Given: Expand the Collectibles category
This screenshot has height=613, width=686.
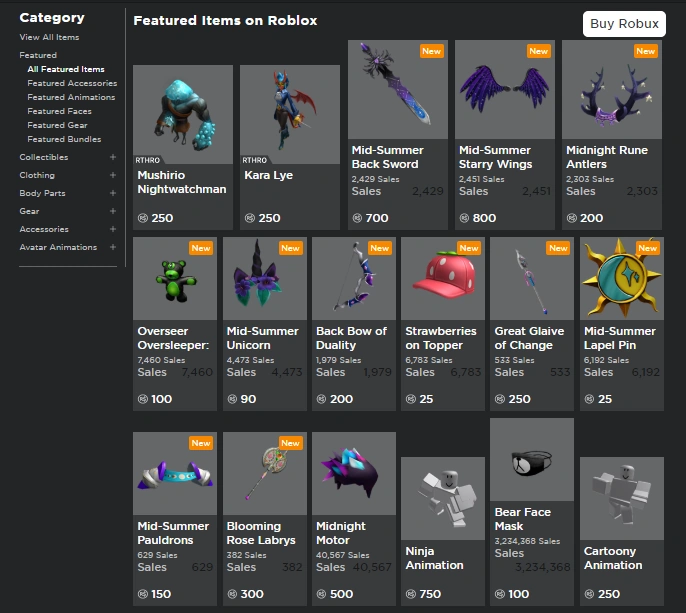Looking at the screenshot, I should tap(113, 157).
